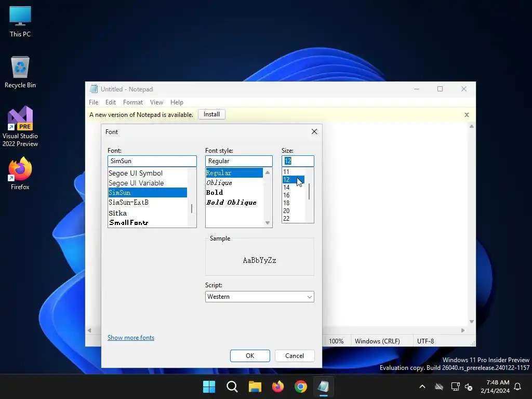Open the Format menu in Notepad
This screenshot has height=399, width=532.
pos(132,102)
